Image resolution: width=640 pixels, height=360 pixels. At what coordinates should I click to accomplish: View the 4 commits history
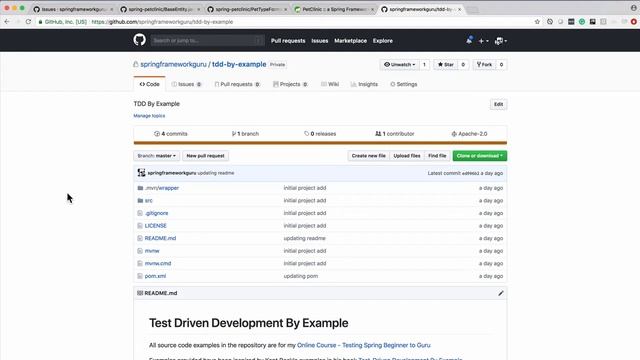171,134
